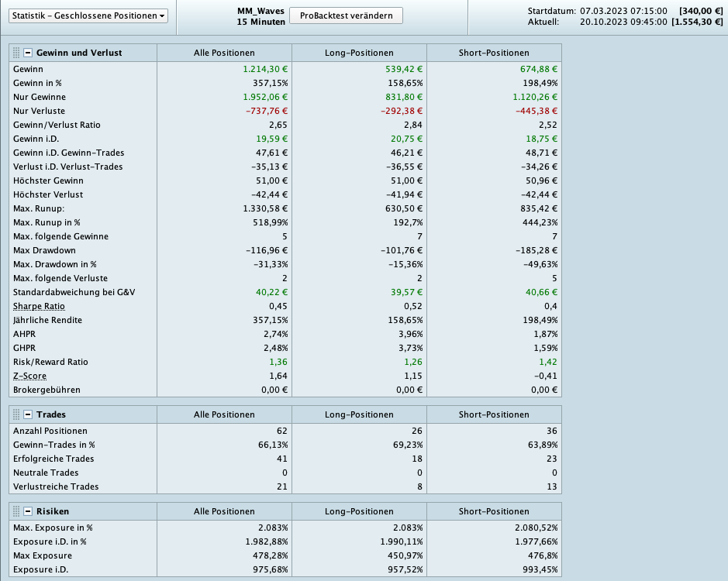This screenshot has width=728, height=581.
Task: Select the Neutrale Trades row label
Action: [x=46, y=473]
